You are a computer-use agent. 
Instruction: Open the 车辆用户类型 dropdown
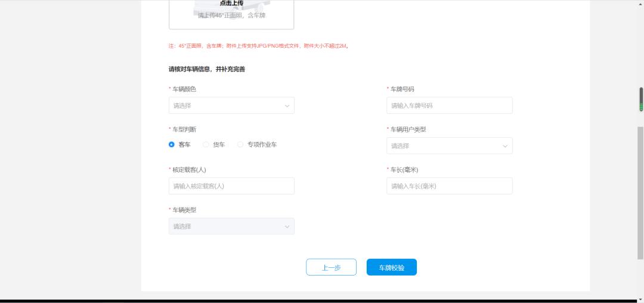coord(450,146)
